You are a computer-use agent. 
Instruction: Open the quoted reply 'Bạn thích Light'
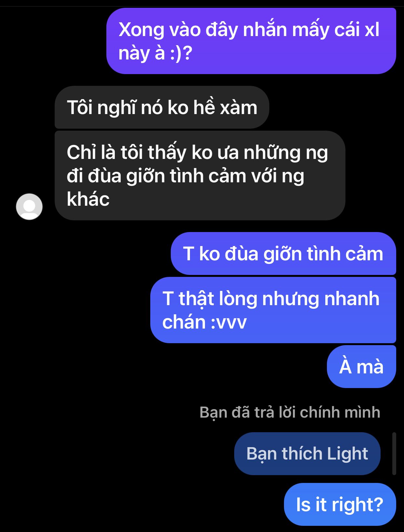(x=307, y=454)
